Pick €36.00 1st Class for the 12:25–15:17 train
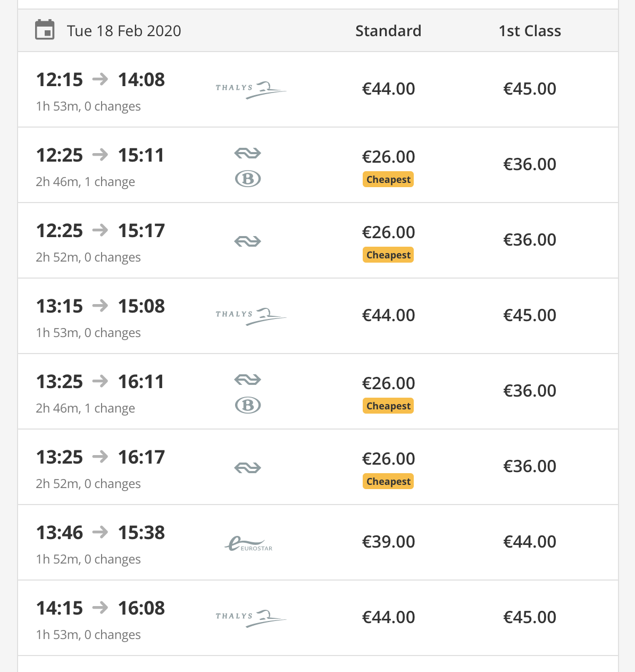 530,240
